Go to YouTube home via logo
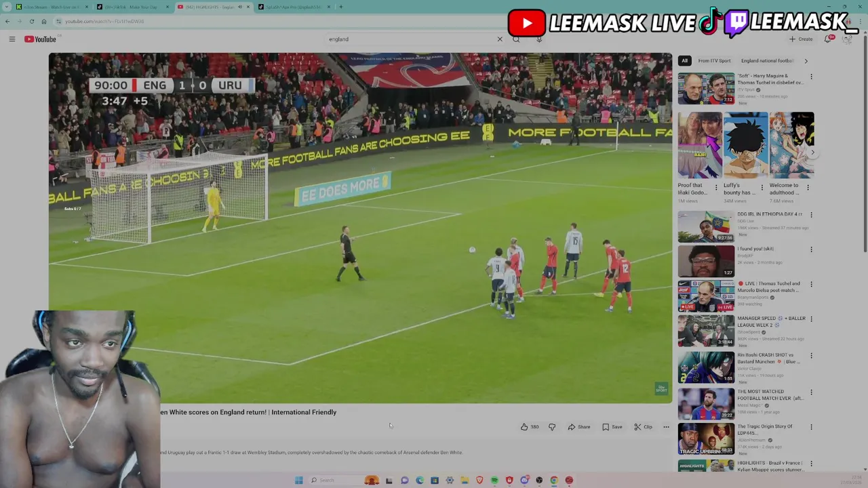The image size is (868, 488). [40, 39]
